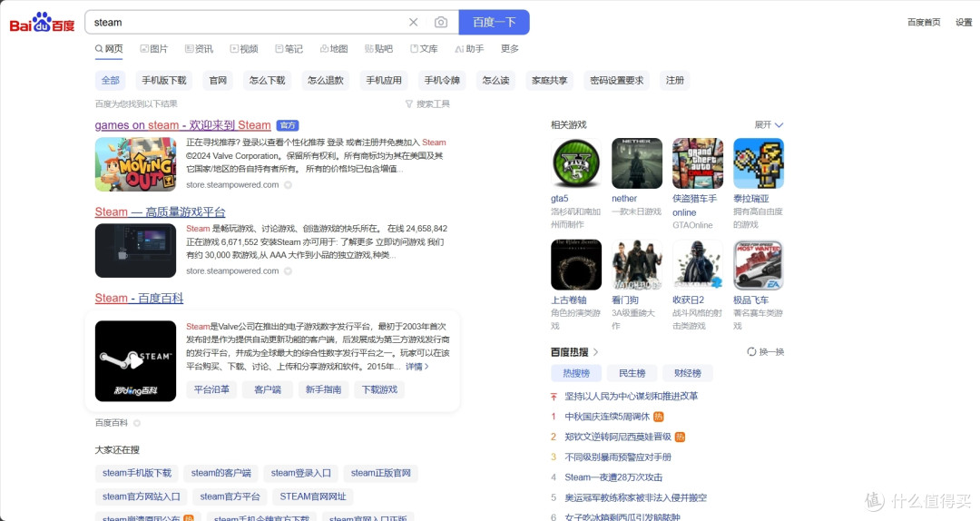The width and height of the screenshot is (980, 521).
Task: Open Steam — 高质量游戏平台 result
Action: pos(160,212)
